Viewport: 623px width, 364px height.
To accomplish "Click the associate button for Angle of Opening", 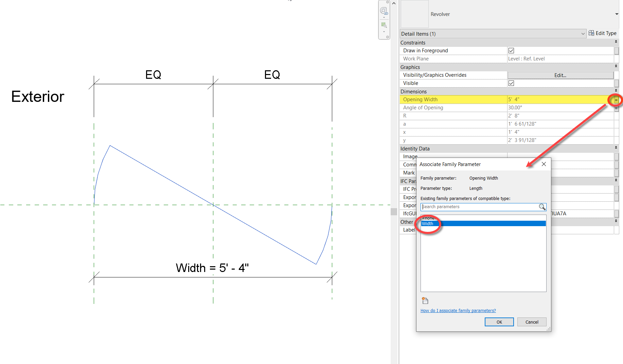I will point(617,108).
